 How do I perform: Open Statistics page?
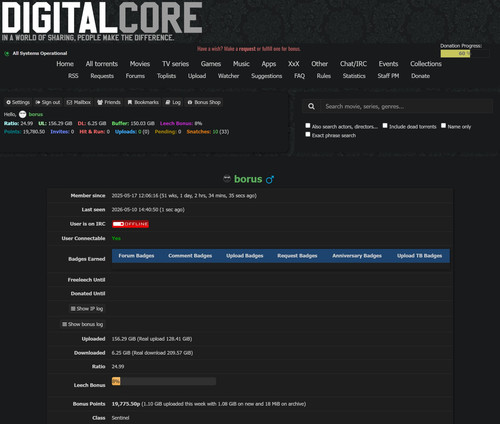point(354,76)
